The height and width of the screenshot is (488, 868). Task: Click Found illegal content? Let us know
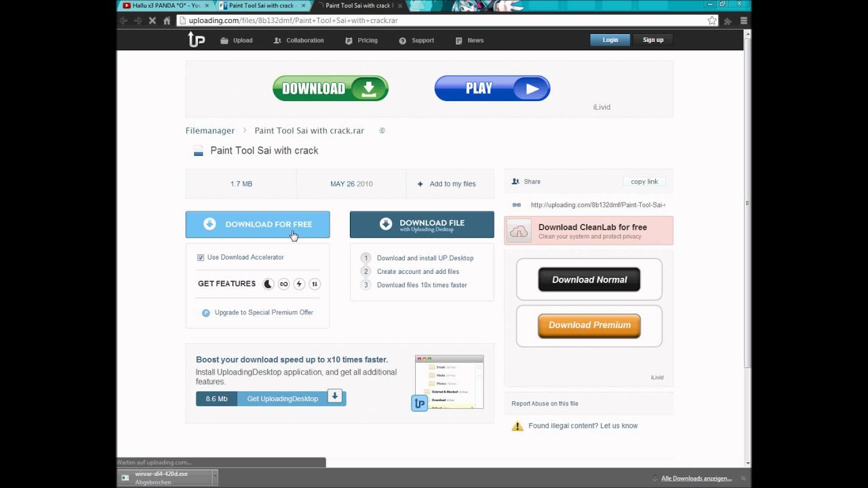pos(583,426)
